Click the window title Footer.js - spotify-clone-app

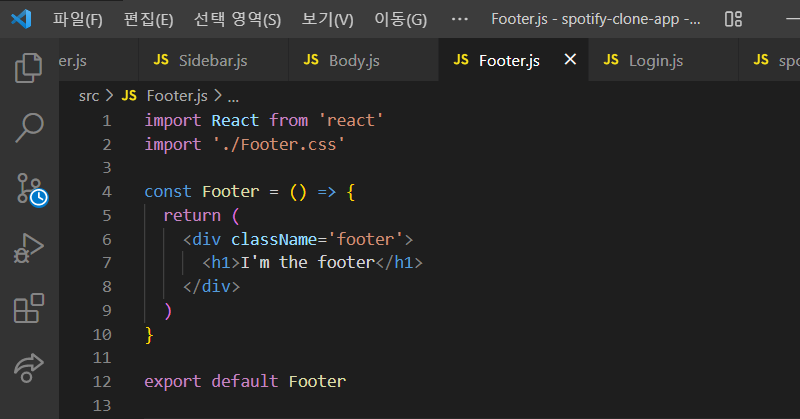click(595, 19)
